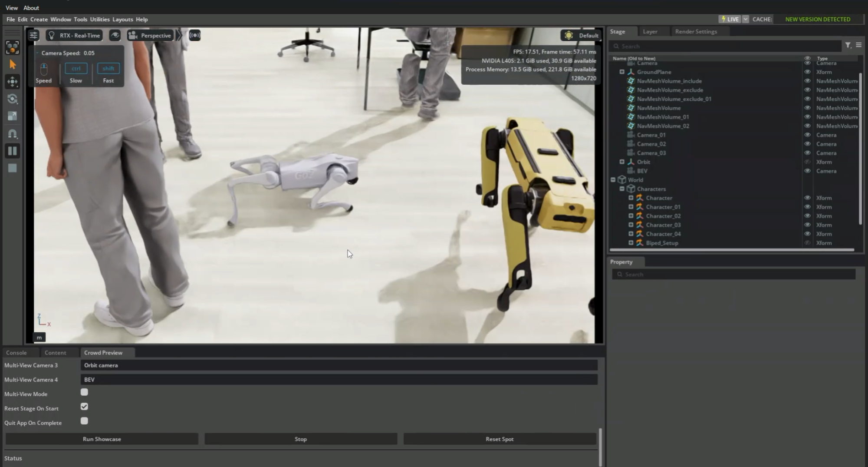Click the Run Showcase button
Screen dimensions: 868x467
[102, 439]
